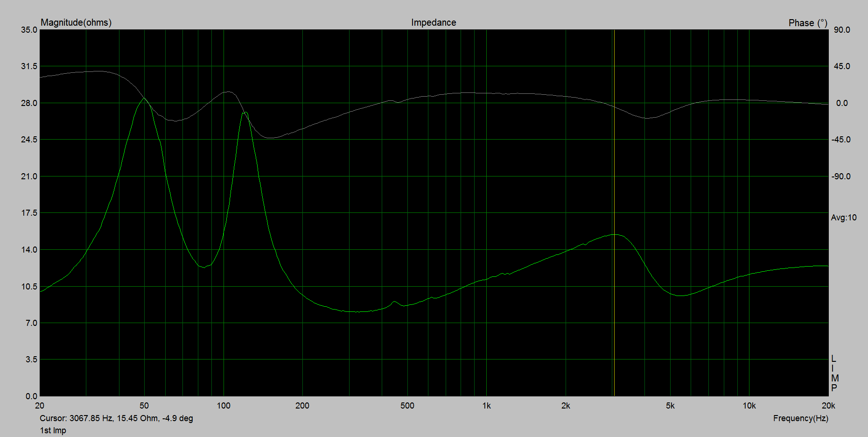Click the '17.5' magnitude axis value
868x437 pixels.
tap(29, 213)
